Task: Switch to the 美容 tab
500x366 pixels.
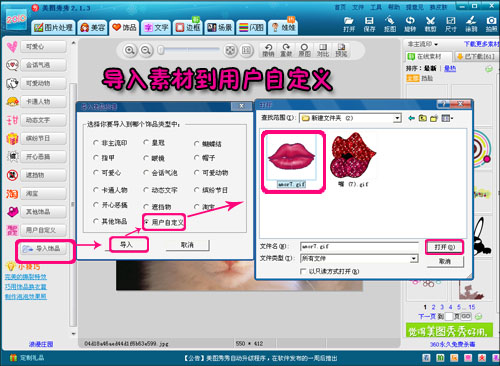Action: coord(93,27)
